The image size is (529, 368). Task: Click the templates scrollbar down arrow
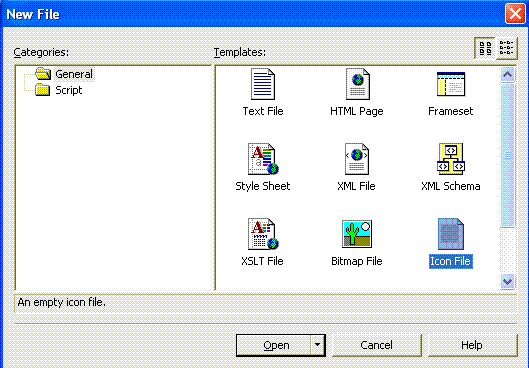[x=508, y=282]
